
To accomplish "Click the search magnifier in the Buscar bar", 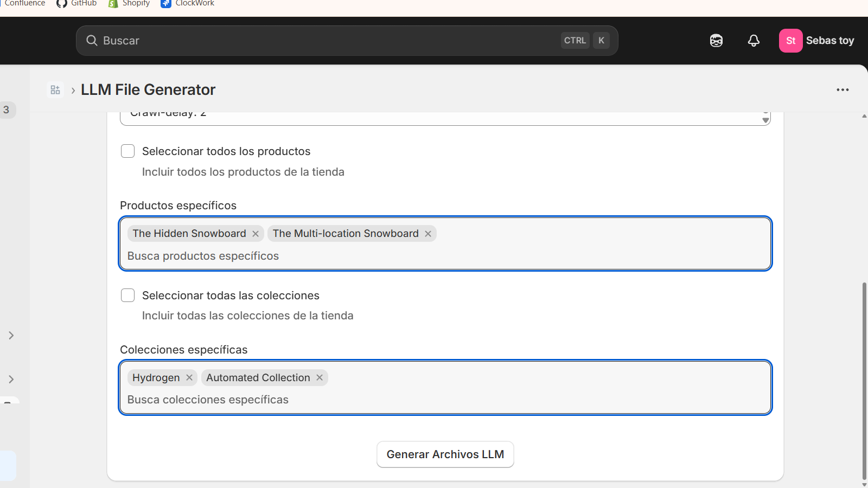I will (92, 40).
